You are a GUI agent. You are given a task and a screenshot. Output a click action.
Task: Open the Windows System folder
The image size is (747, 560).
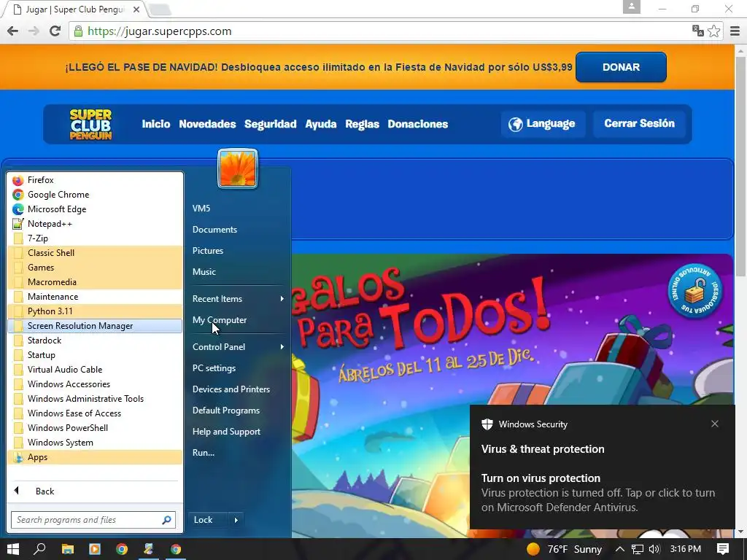pos(95,443)
